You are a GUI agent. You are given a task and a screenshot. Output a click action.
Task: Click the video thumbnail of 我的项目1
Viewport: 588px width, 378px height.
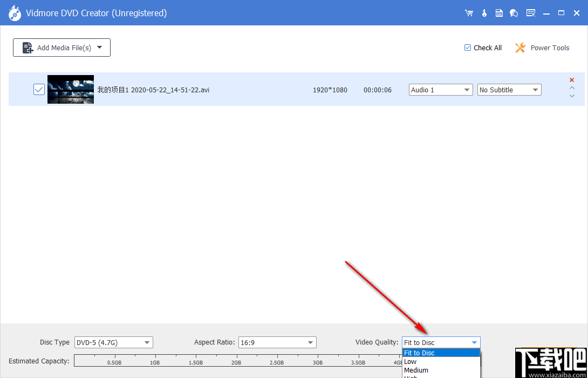click(x=70, y=89)
